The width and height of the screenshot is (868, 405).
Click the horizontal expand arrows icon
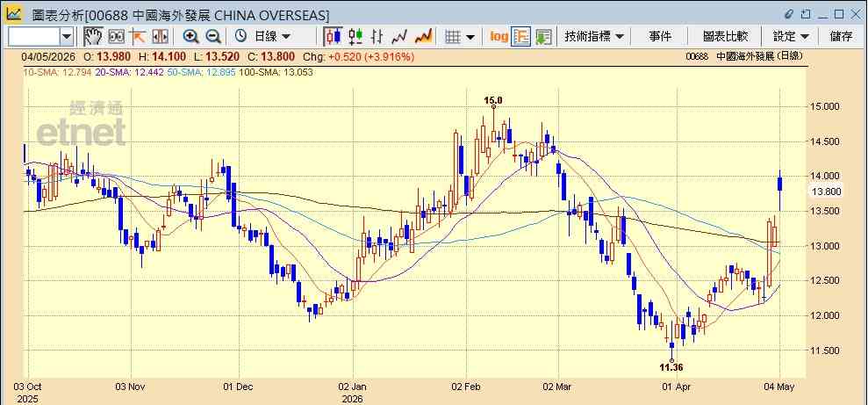[x=160, y=37]
